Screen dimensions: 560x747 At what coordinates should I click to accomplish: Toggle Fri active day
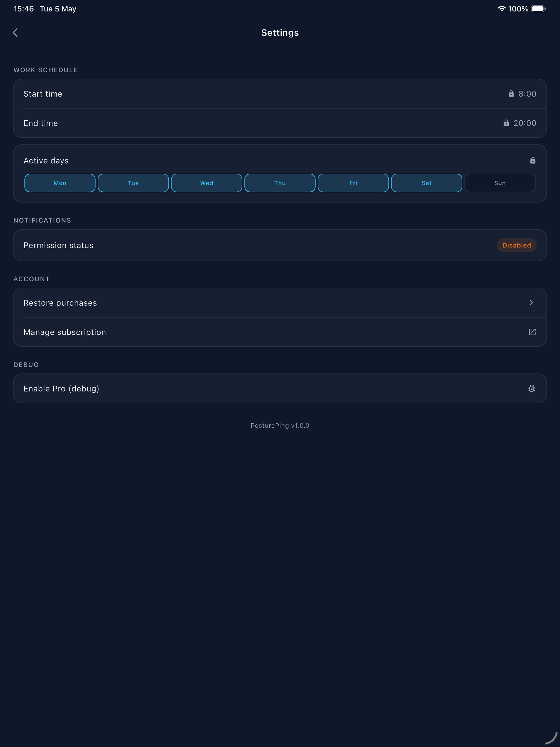pos(353,183)
